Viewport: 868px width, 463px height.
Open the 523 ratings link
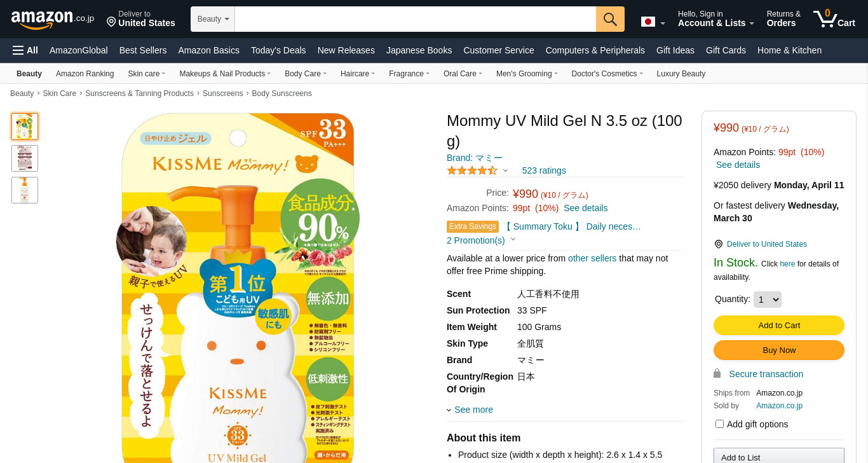point(544,170)
